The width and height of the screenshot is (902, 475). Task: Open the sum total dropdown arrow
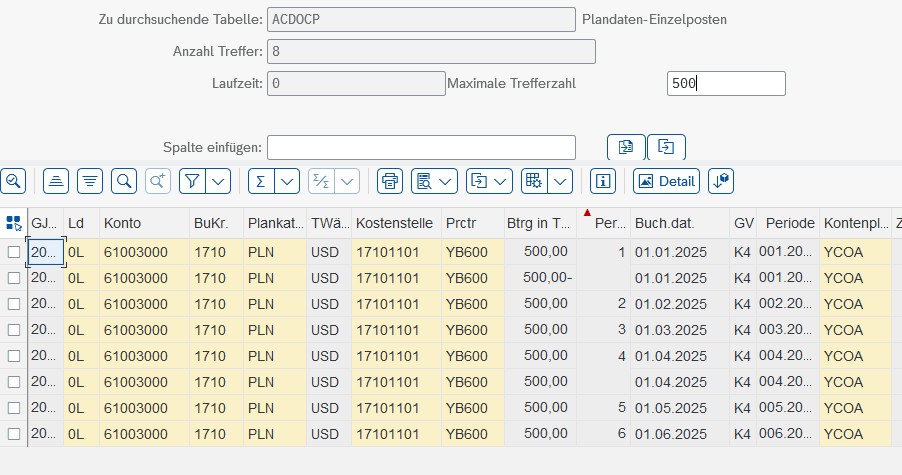286,181
